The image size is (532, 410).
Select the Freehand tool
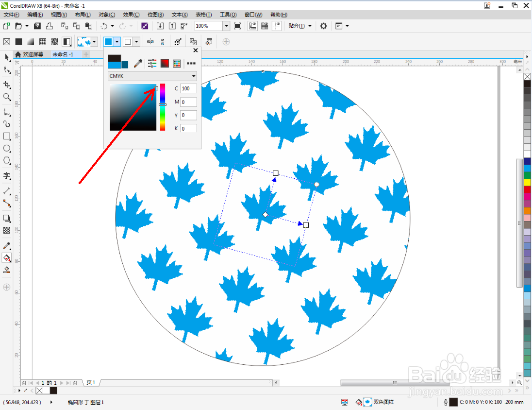point(7,112)
